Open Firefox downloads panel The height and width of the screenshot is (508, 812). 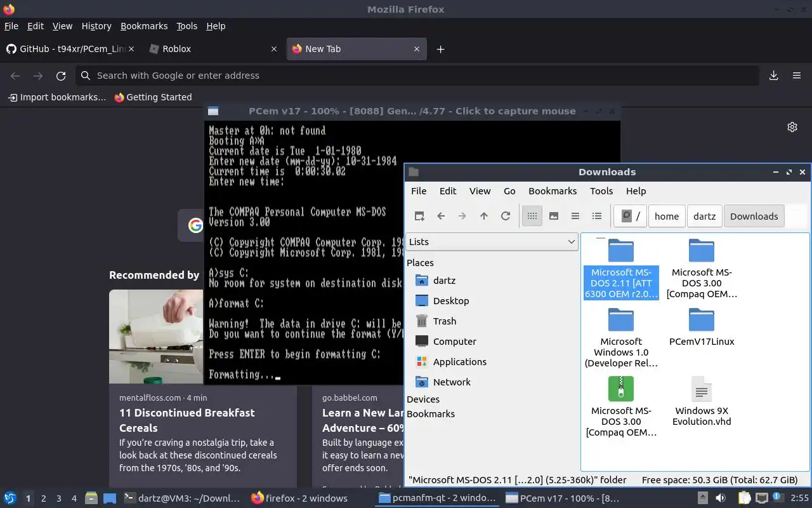point(774,76)
